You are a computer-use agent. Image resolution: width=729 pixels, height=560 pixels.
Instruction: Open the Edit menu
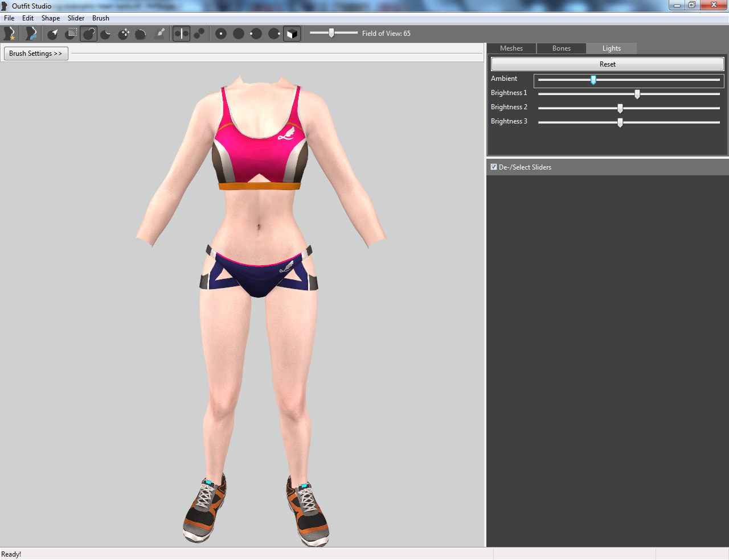28,18
